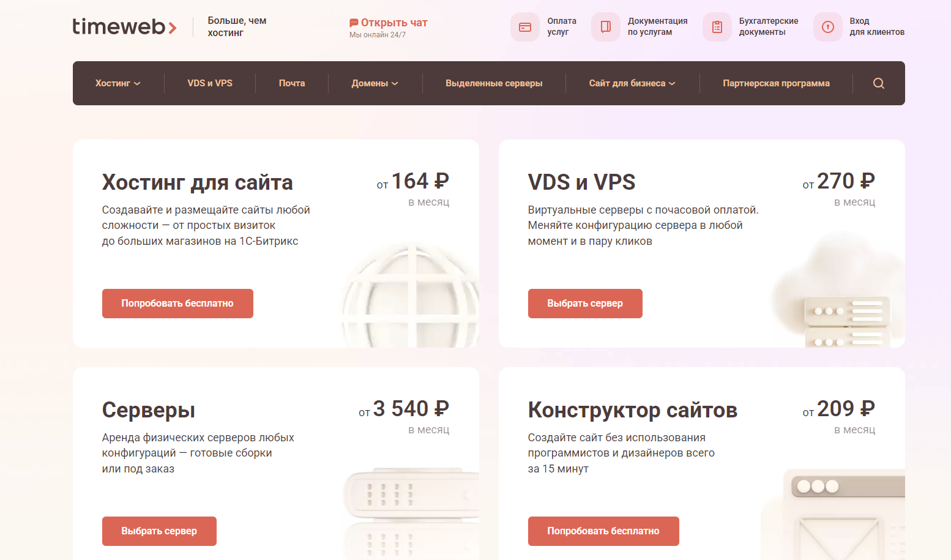The width and height of the screenshot is (951, 560).
Task: Open the VDS и VPS menu item
Action: 210,83
